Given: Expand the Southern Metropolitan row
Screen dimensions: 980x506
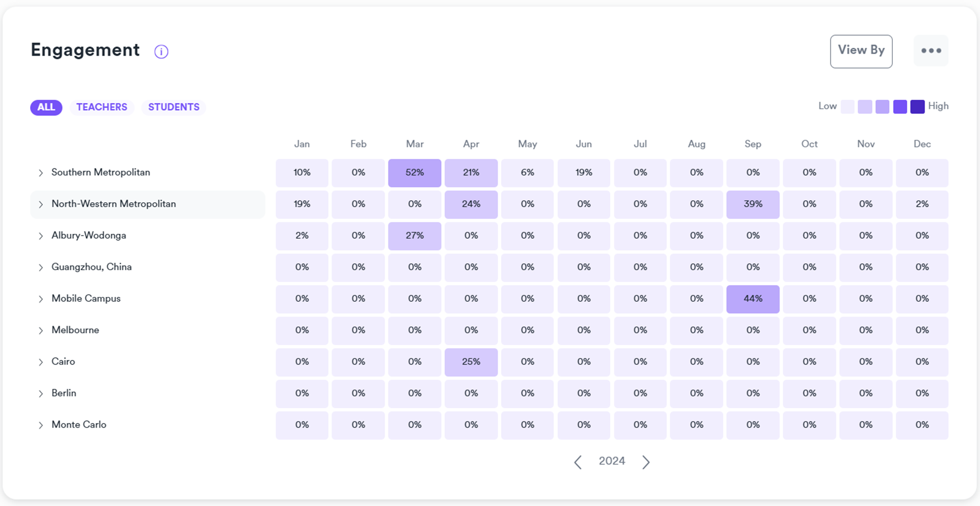Looking at the screenshot, I should pos(41,173).
